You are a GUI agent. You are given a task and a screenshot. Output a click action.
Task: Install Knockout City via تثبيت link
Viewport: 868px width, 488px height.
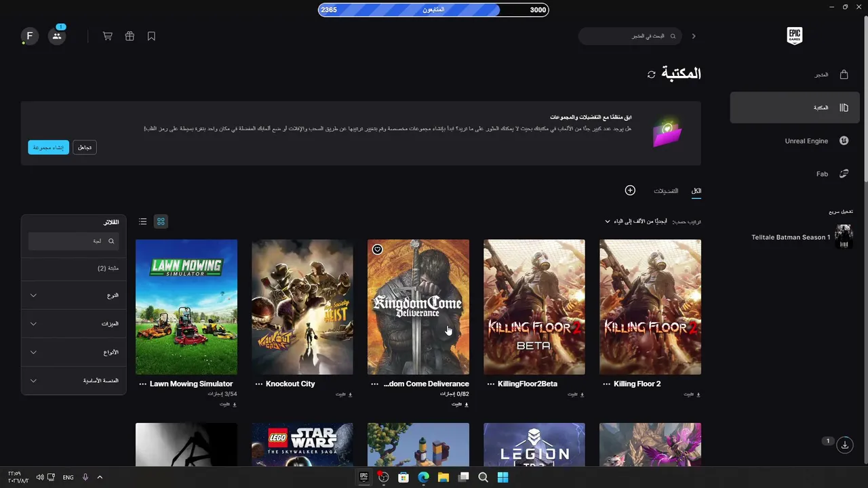pos(344,394)
